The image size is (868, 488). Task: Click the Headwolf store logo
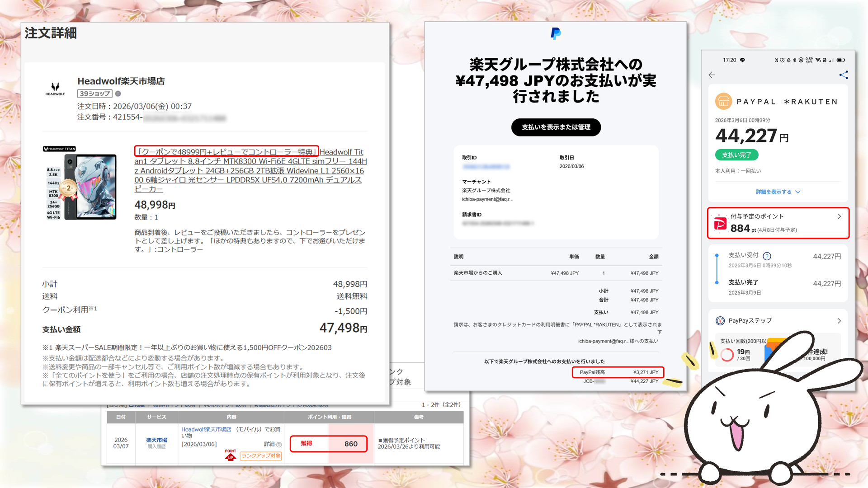click(55, 88)
